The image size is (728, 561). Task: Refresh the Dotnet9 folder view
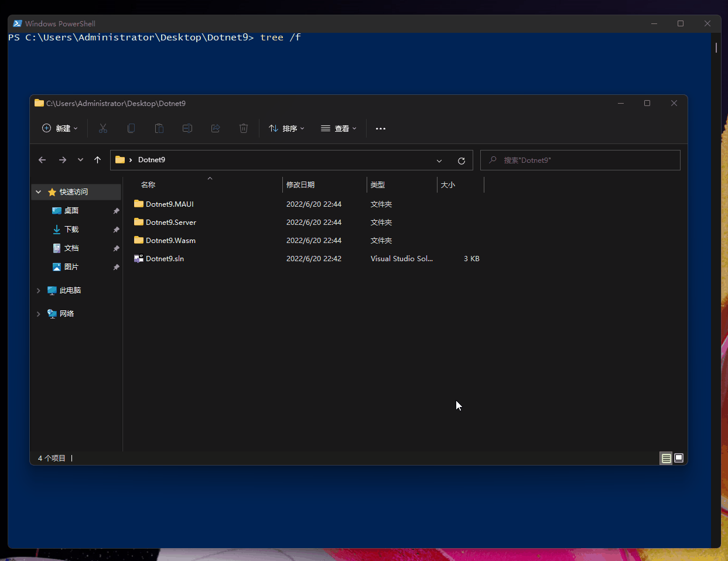point(462,160)
